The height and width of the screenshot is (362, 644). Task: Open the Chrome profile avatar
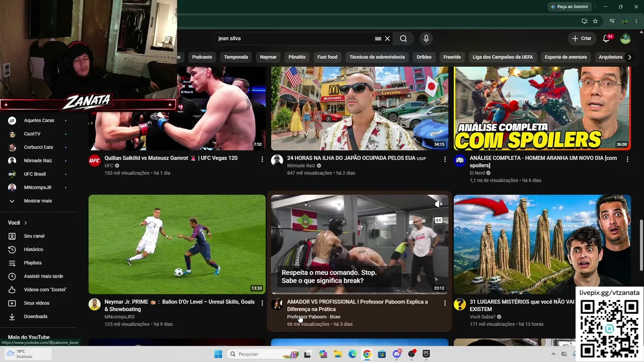(x=624, y=21)
